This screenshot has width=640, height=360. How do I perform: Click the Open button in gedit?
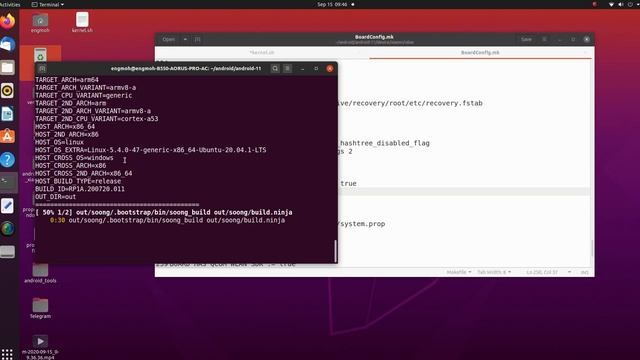[169, 39]
